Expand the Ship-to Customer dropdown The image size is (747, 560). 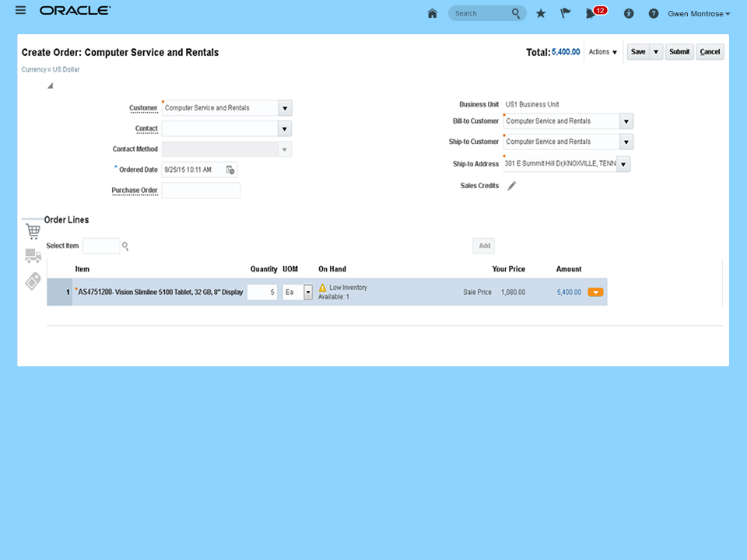click(x=626, y=142)
